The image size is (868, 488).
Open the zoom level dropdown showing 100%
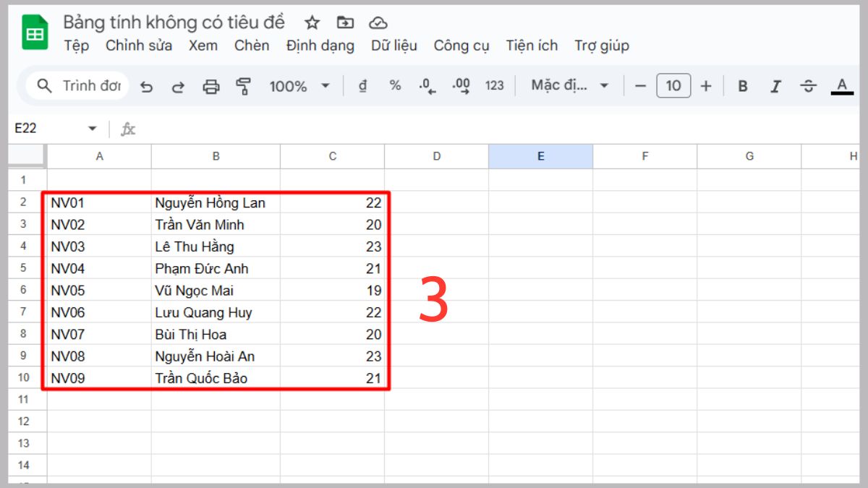click(298, 85)
